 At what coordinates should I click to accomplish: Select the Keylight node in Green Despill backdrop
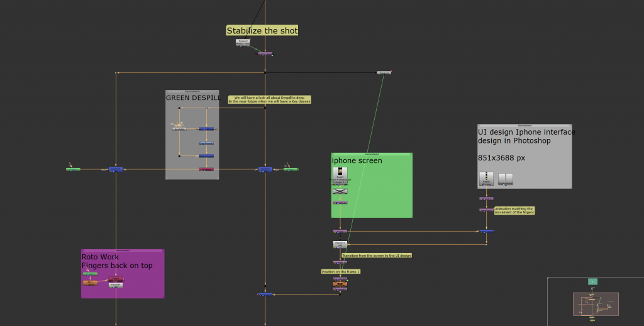(x=179, y=128)
